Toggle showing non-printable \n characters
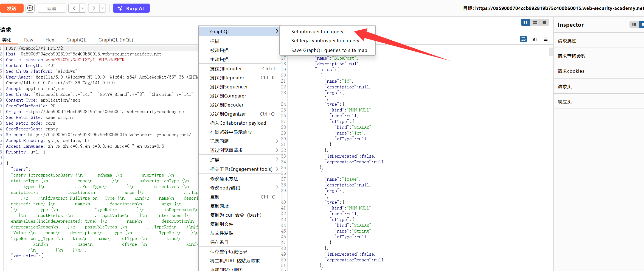The image size is (644, 271). coord(535,39)
